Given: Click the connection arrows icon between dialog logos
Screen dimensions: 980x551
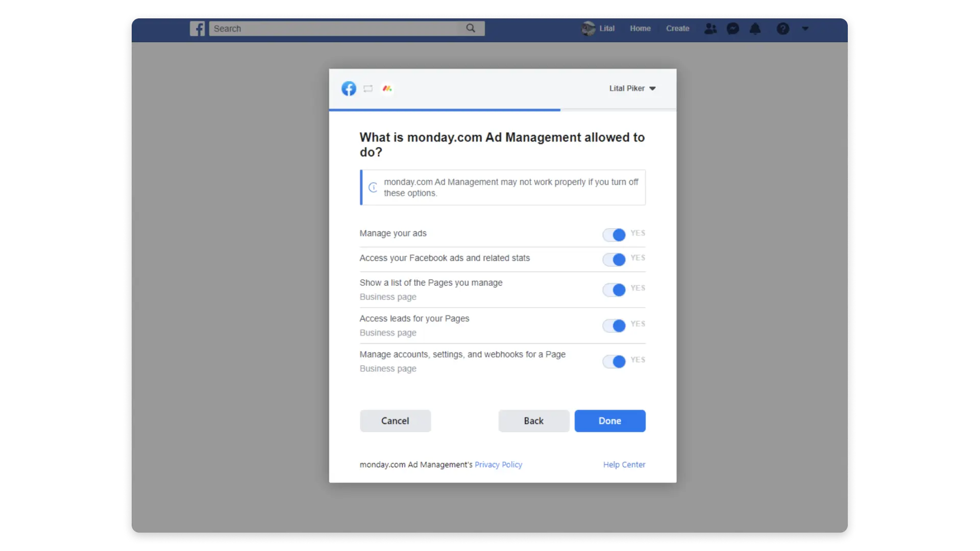Looking at the screenshot, I should click(368, 89).
